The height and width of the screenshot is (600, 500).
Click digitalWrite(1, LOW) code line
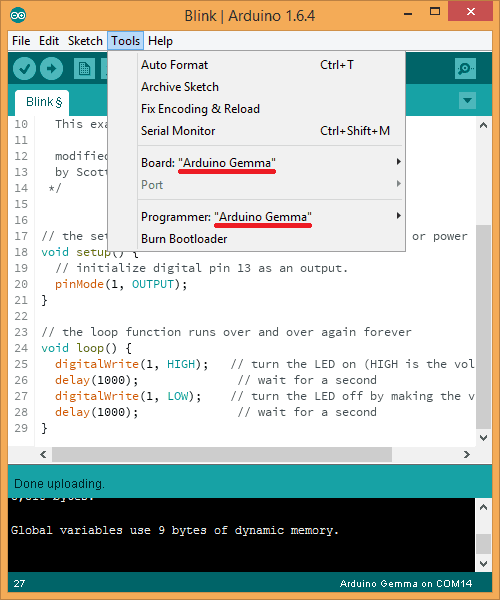pos(128,396)
